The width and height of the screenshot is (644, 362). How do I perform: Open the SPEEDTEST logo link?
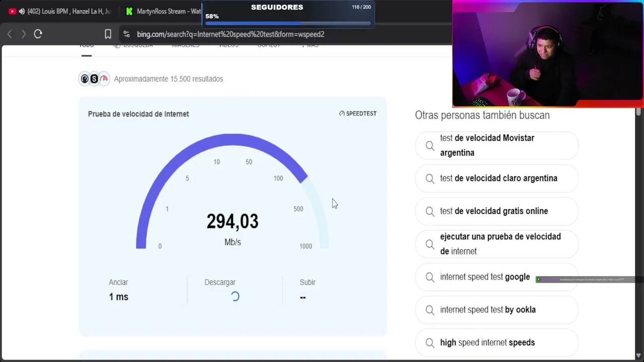[358, 114]
